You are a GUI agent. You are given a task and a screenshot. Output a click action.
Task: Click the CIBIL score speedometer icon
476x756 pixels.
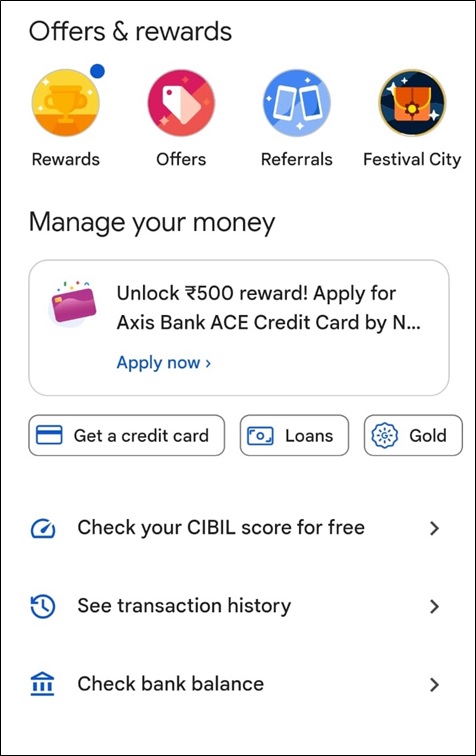43,528
